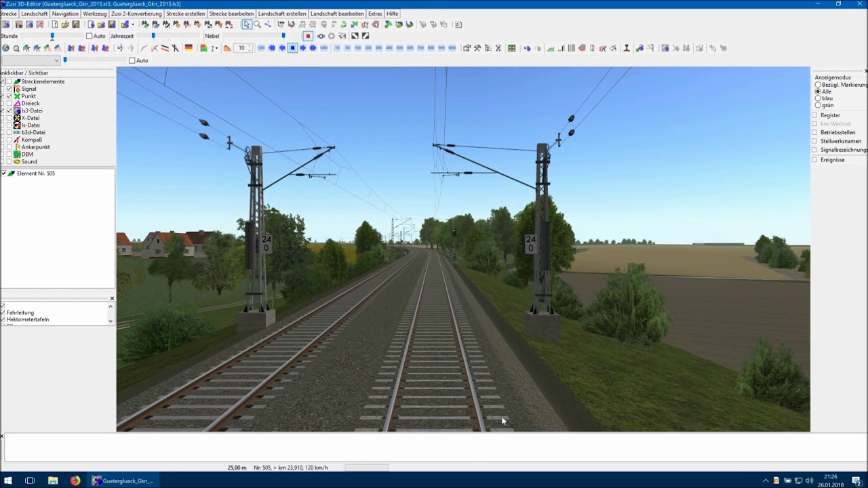868x488 pixels.
Task: Open the Extras menu
Action: pyautogui.click(x=375, y=14)
